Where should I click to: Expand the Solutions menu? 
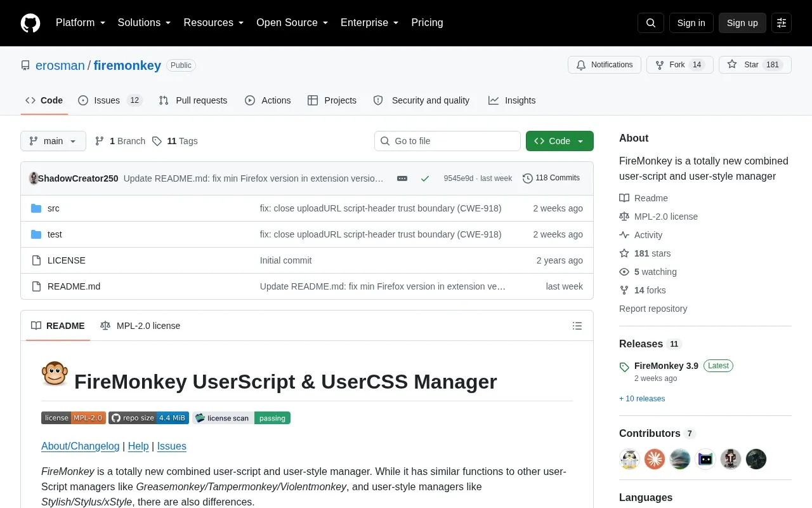click(x=144, y=23)
